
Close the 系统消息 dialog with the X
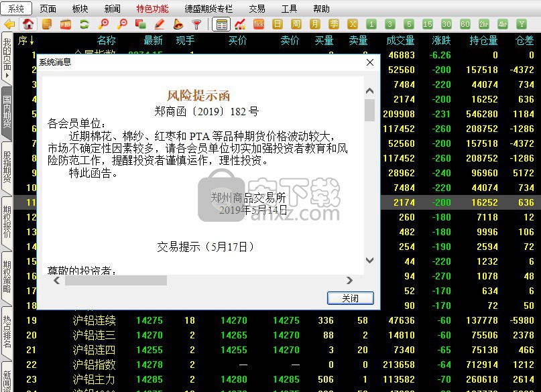click(x=370, y=62)
